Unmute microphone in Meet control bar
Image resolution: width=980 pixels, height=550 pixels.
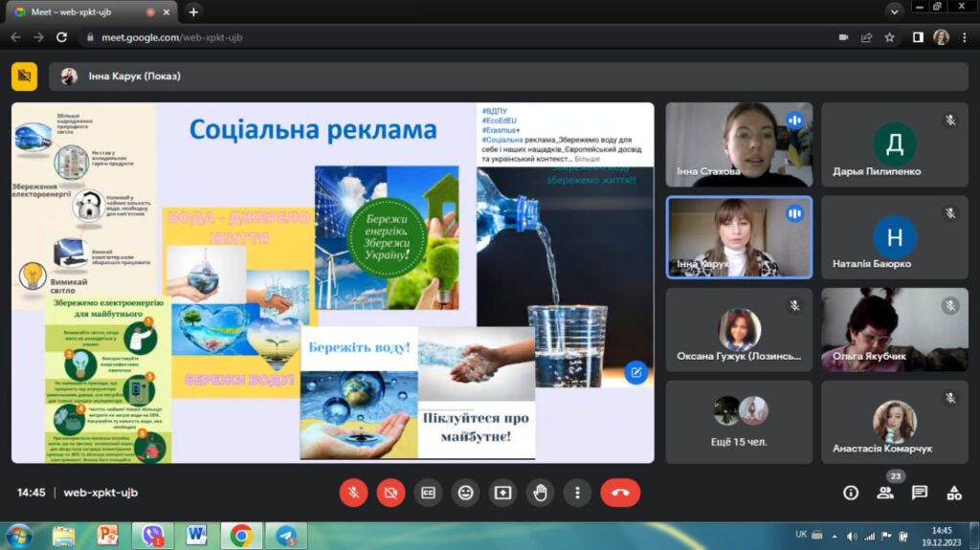point(353,493)
